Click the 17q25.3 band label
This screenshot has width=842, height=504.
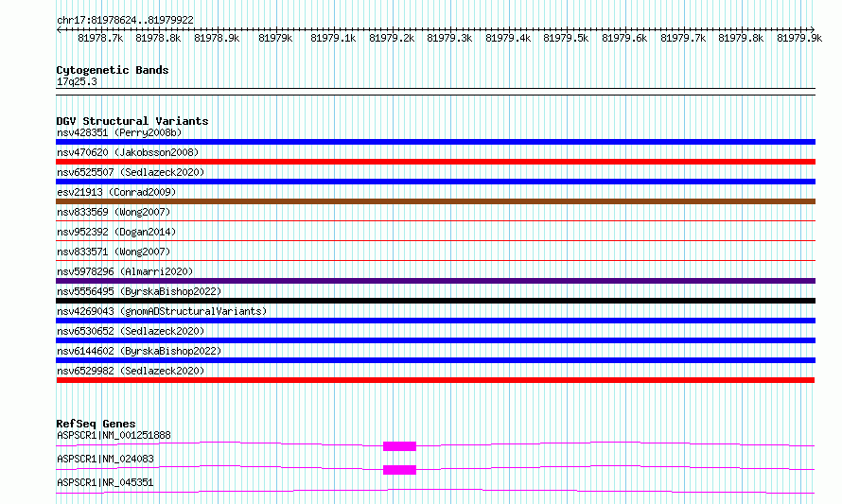point(77,81)
